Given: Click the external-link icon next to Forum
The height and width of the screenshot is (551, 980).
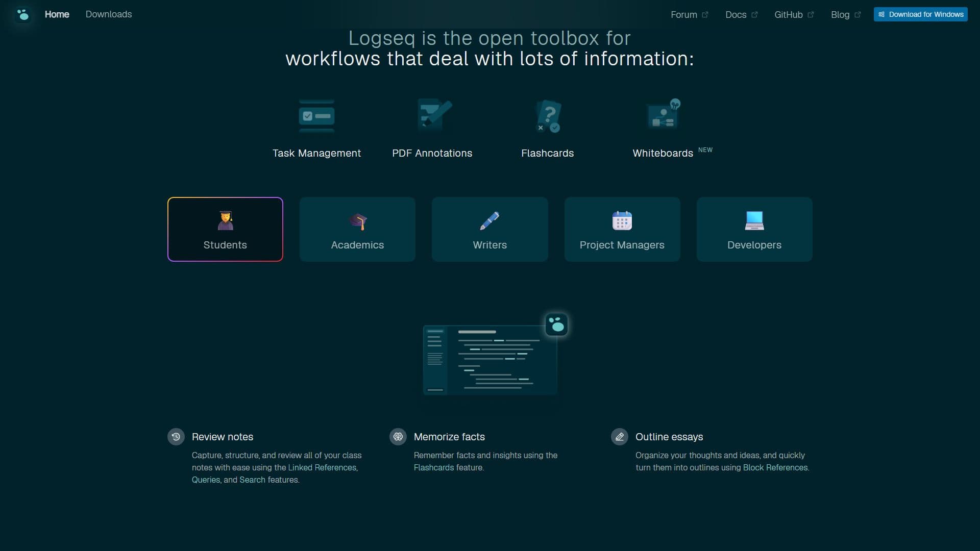Looking at the screenshot, I should pos(705,15).
